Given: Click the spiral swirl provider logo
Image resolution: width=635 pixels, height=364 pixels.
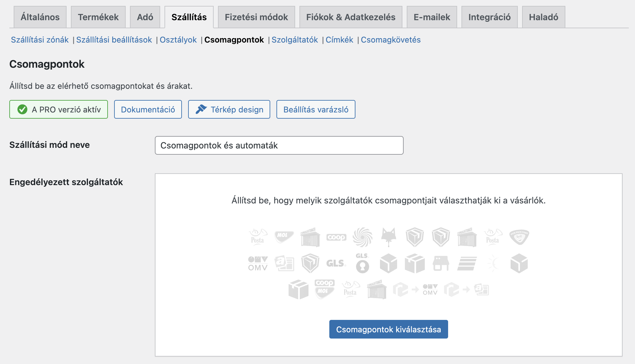Looking at the screenshot, I should click(363, 237).
